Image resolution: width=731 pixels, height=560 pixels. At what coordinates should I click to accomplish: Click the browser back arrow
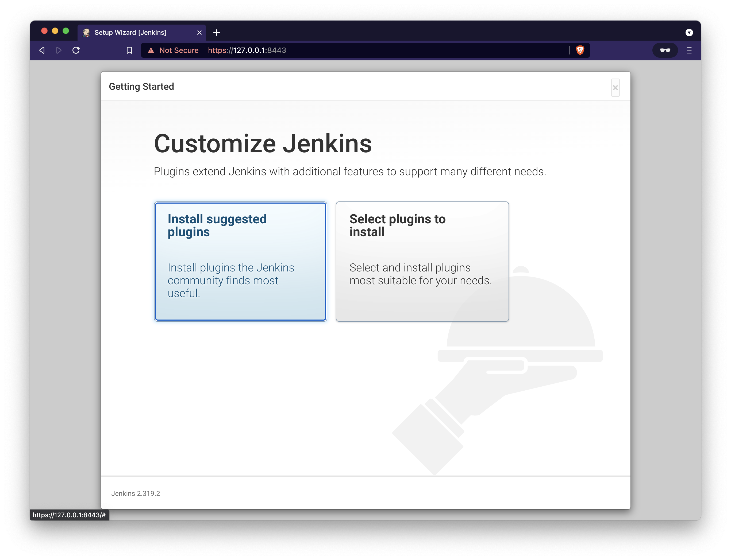pos(42,50)
